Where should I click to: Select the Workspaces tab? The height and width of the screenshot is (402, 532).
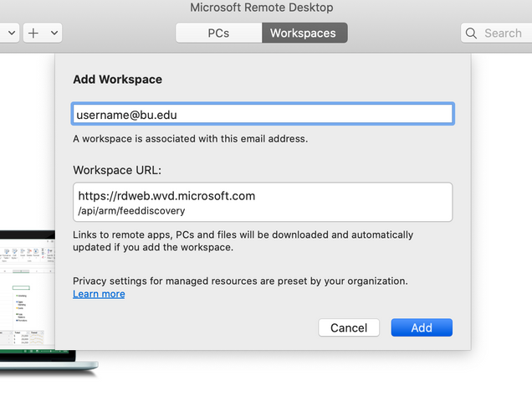(304, 33)
